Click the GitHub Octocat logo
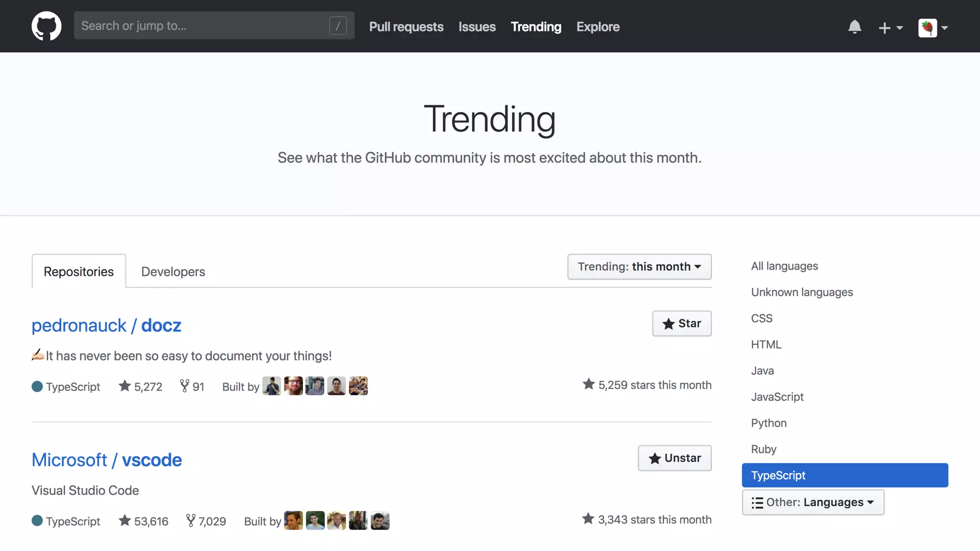980x551 pixels. (x=46, y=26)
